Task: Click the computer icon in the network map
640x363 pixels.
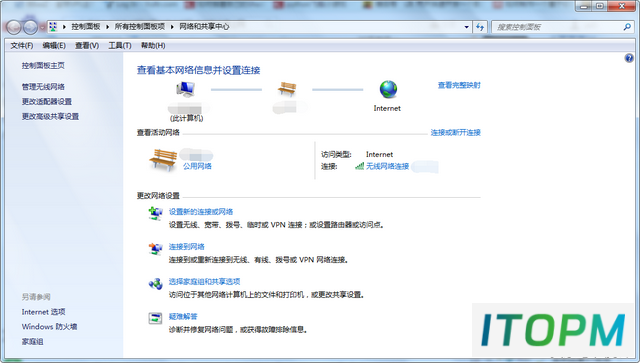Action: click(x=186, y=89)
